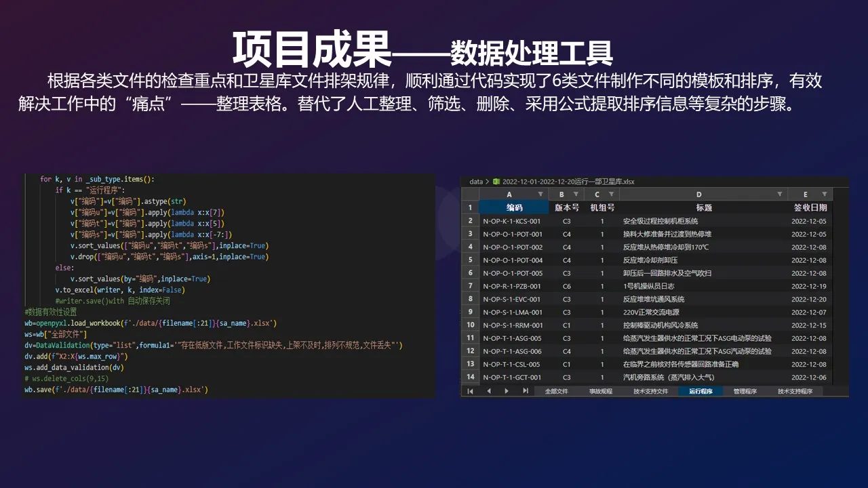Click filter icon on column C header
This screenshot has height=488, width=868.
pos(612,195)
